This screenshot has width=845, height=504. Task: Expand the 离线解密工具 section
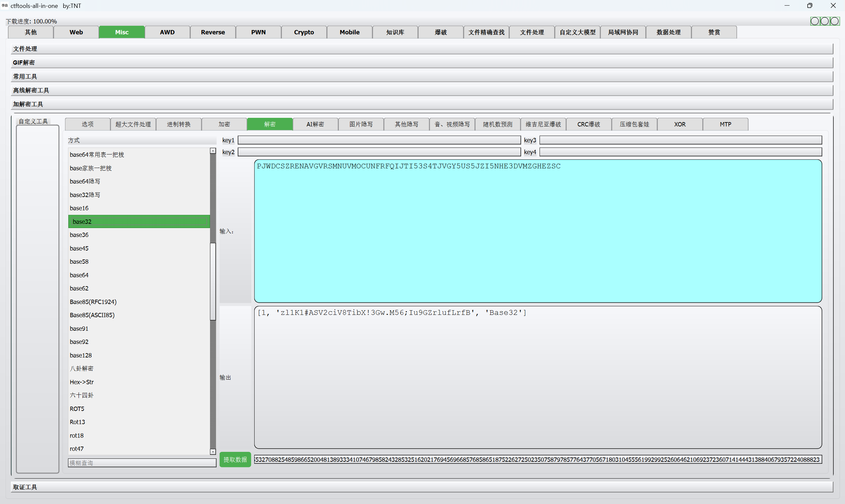point(422,90)
